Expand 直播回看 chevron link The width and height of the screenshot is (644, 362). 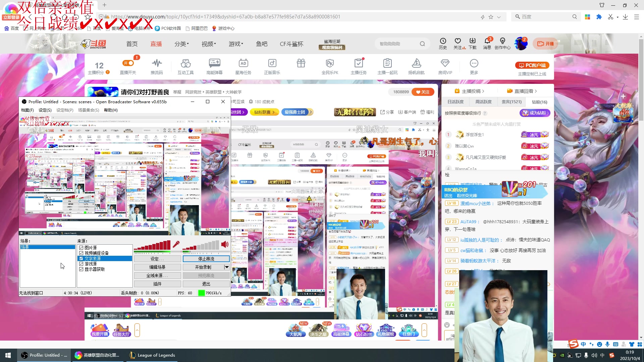[522, 91]
